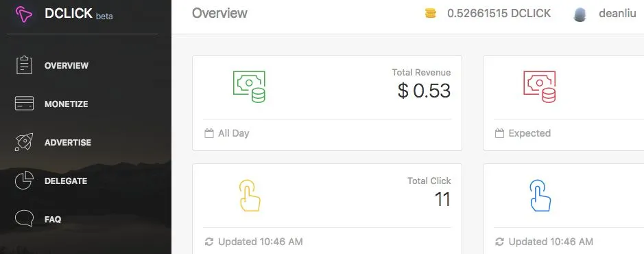The image size is (644, 254).
Task: Navigate to the DELEGATE menu item
Action: point(66,181)
